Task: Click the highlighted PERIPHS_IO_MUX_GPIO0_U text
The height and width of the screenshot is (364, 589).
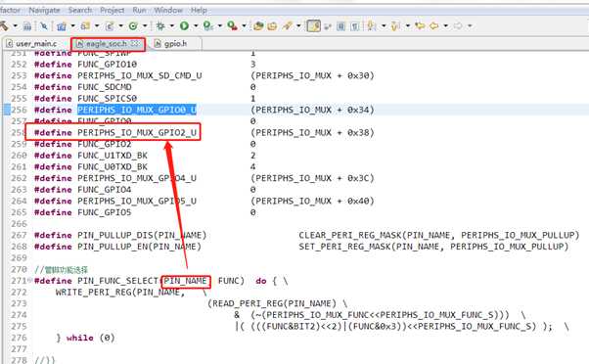Action: (137, 110)
